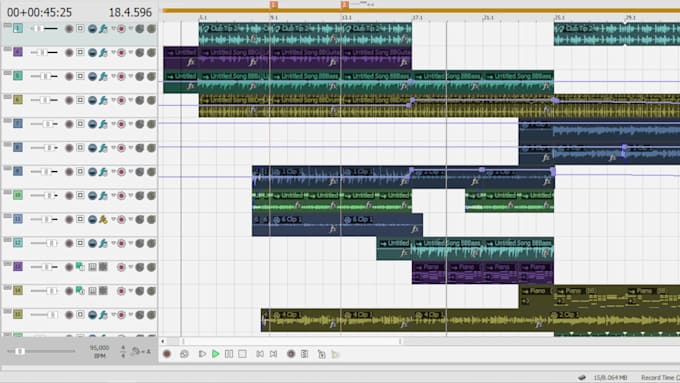Mute track 15
The image size is (680, 383).
(x=140, y=315)
